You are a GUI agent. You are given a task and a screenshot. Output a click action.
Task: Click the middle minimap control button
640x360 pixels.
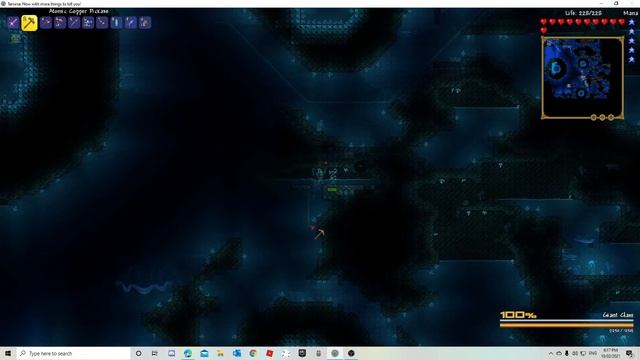(602, 118)
